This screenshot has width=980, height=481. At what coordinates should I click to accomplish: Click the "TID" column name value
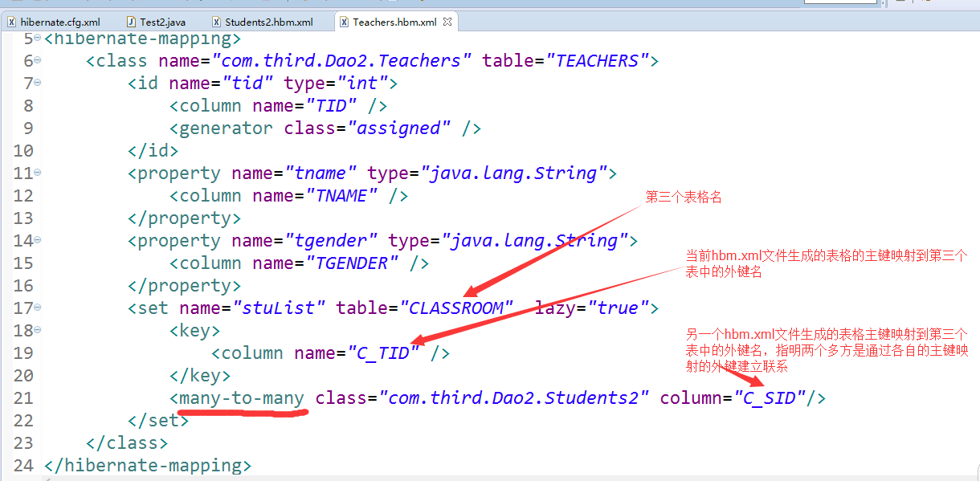[x=331, y=106]
